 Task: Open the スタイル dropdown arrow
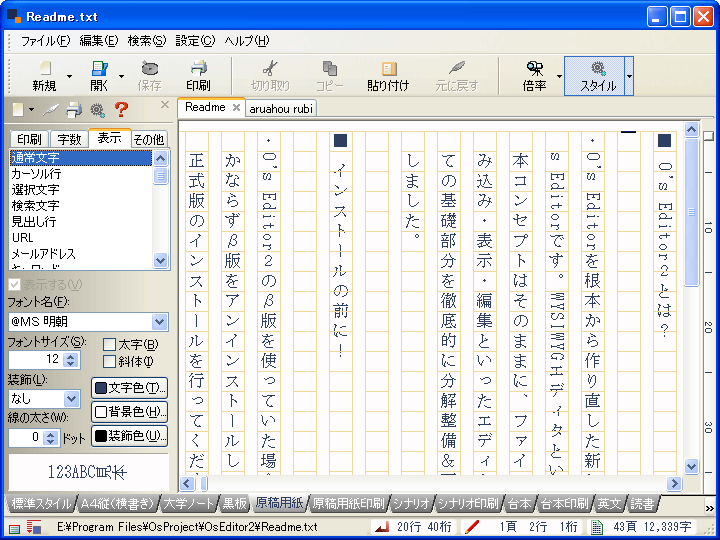pyautogui.click(x=629, y=76)
